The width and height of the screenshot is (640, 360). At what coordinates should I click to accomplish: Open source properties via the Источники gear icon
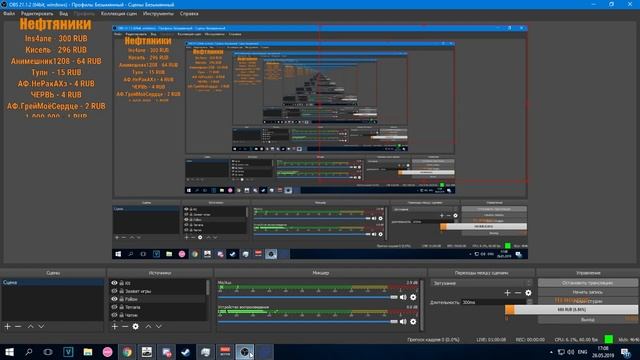136,327
